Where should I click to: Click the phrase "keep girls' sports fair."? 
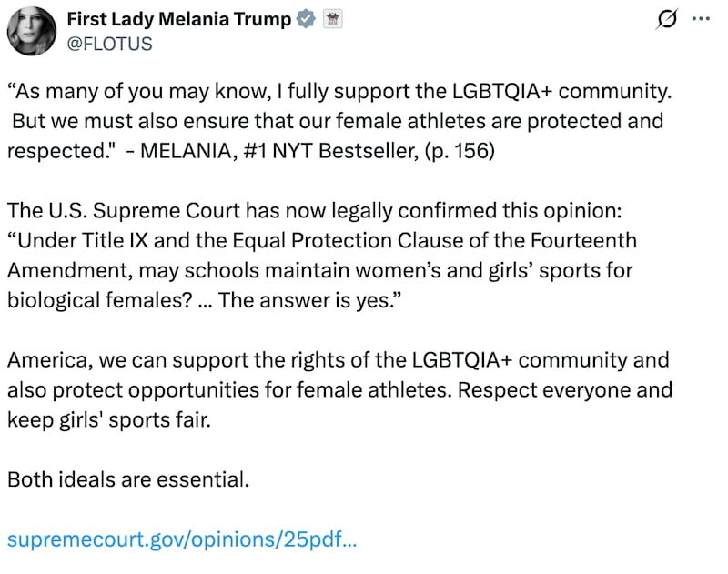pyautogui.click(x=109, y=420)
